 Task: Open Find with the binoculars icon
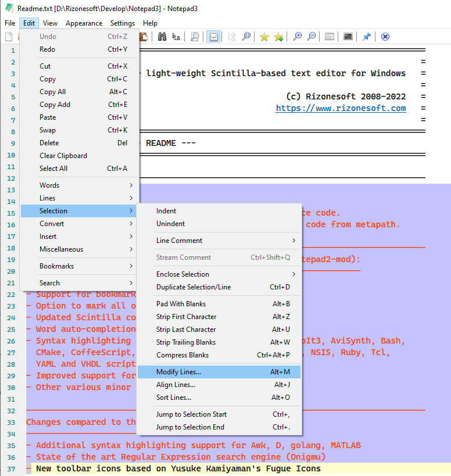point(162,37)
